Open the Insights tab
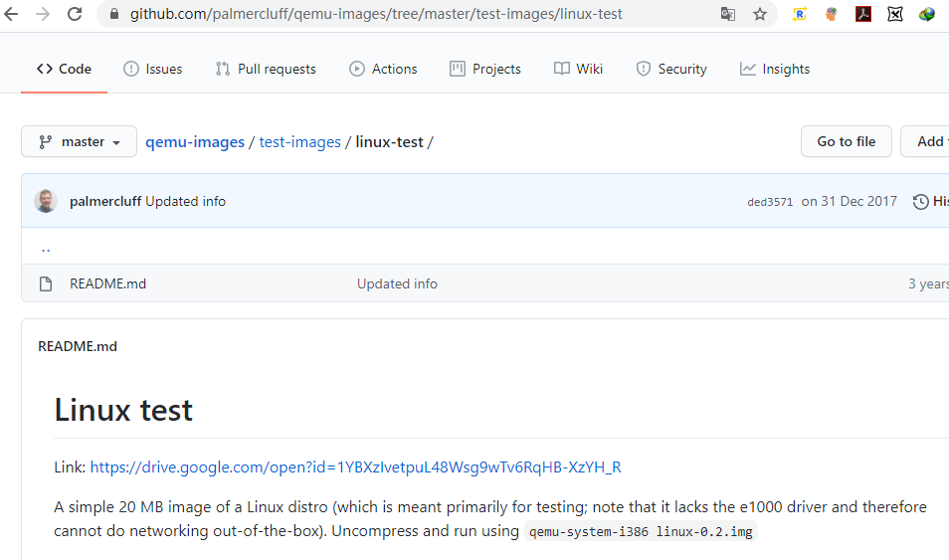This screenshot has height=560, width=949. coord(775,69)
